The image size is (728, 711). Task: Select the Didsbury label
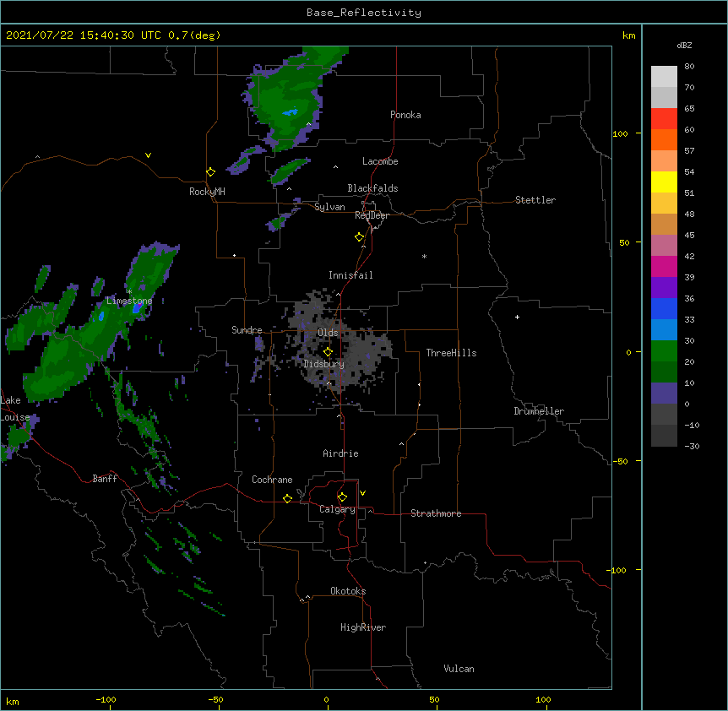pos(323,364)
